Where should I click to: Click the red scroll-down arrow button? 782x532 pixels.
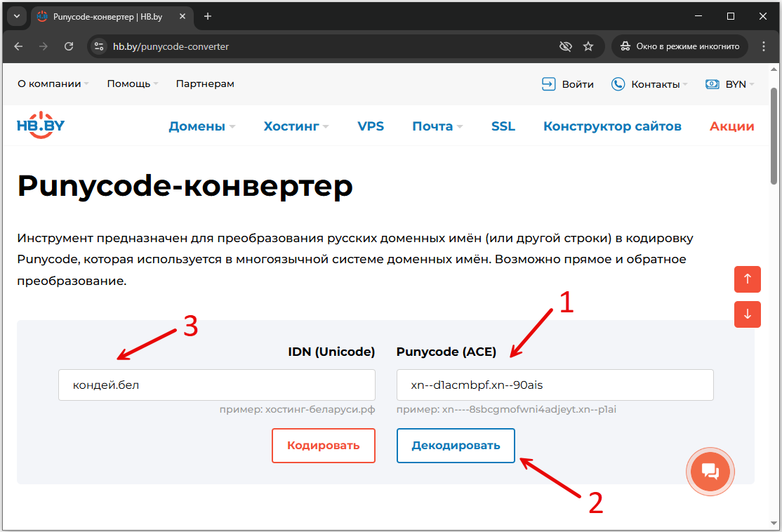coord(747,314)
